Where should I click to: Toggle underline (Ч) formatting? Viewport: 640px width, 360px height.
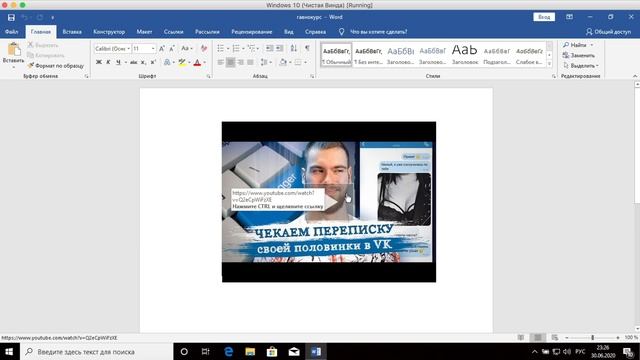(x=118, y=62)
